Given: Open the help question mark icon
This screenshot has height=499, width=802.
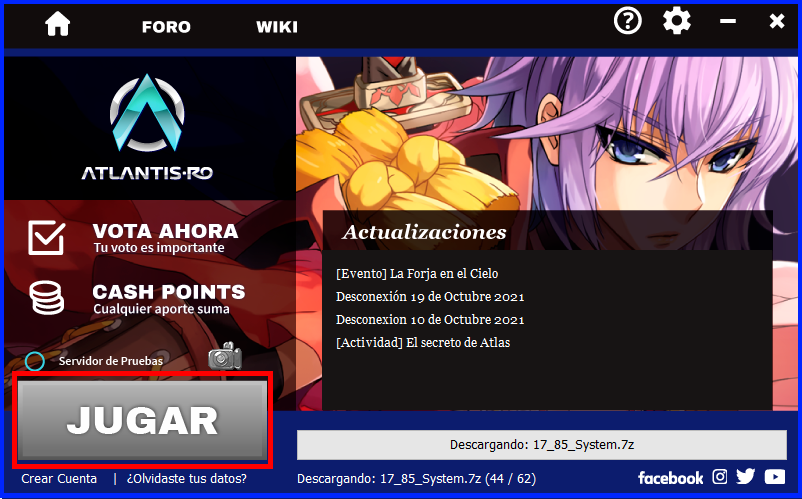Looking at the screenshot, I should (x=628, y=21).
